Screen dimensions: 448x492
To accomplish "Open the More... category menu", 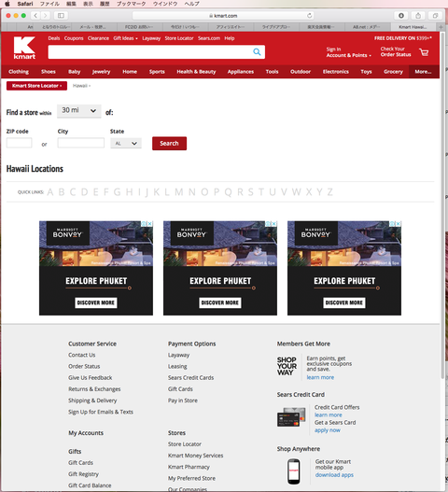I will (x=423, y=72).
